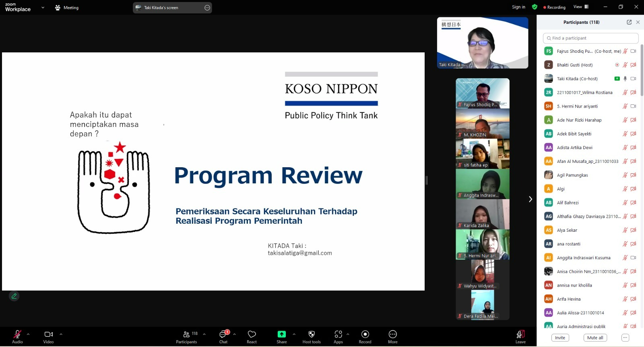Select participant Alif Bahrezi

coord(590,203)
